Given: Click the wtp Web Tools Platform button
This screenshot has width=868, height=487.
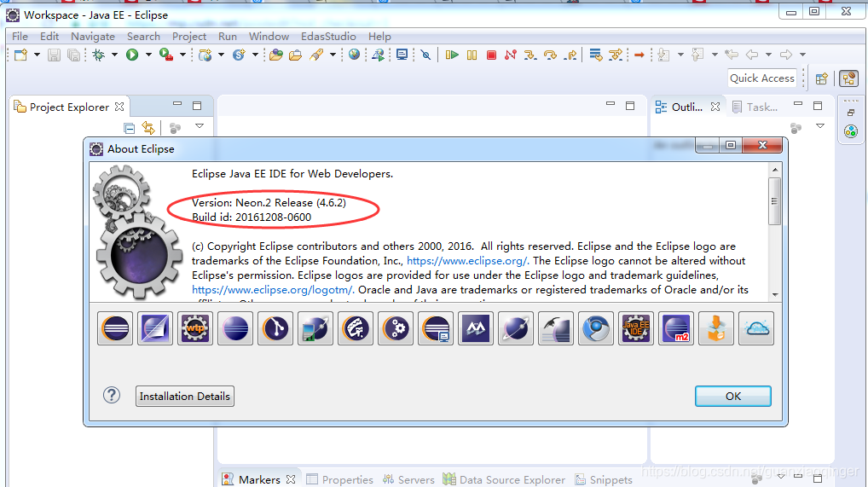Looking at the screenshot, I should (x=195, y=328).
